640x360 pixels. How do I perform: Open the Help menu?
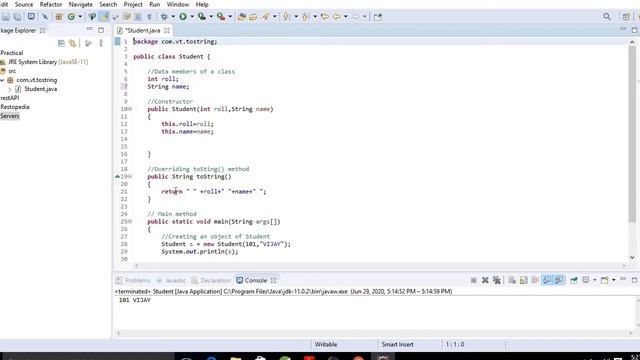click(202, 4)
